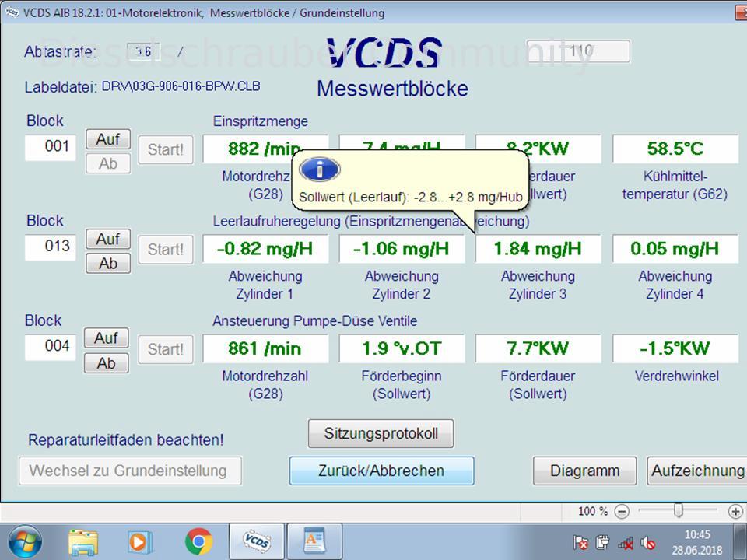This screenshot has height=560, width=747.
Task: Open Sitzungsprotokoll
Action: click(381, 433)
